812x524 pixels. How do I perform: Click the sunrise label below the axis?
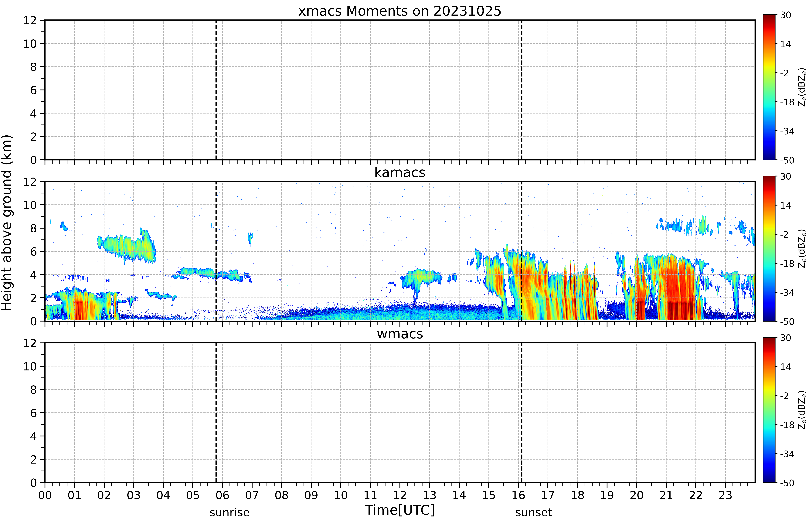pyautogui.click(x=230, y=512)
